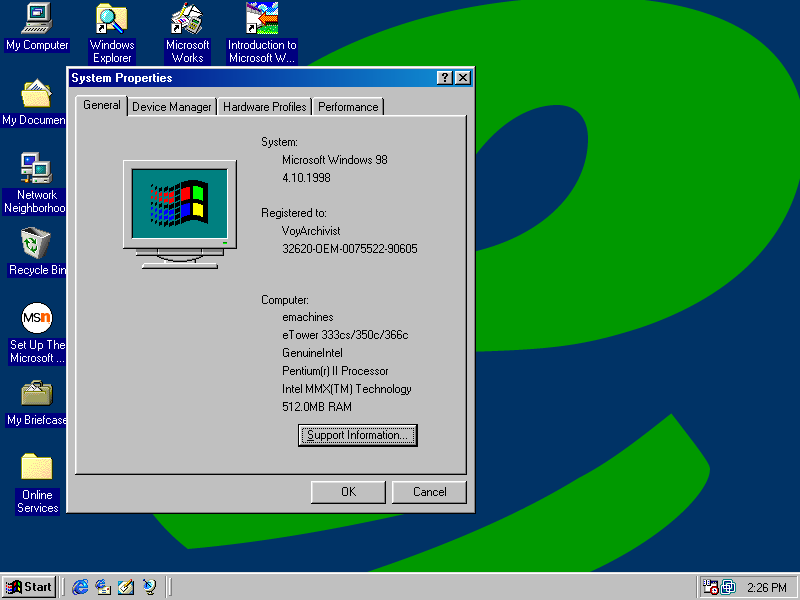Screen dimensions: 800x600
Task: Switch to the Device Manager tab
Action: [x=172, y=107]
